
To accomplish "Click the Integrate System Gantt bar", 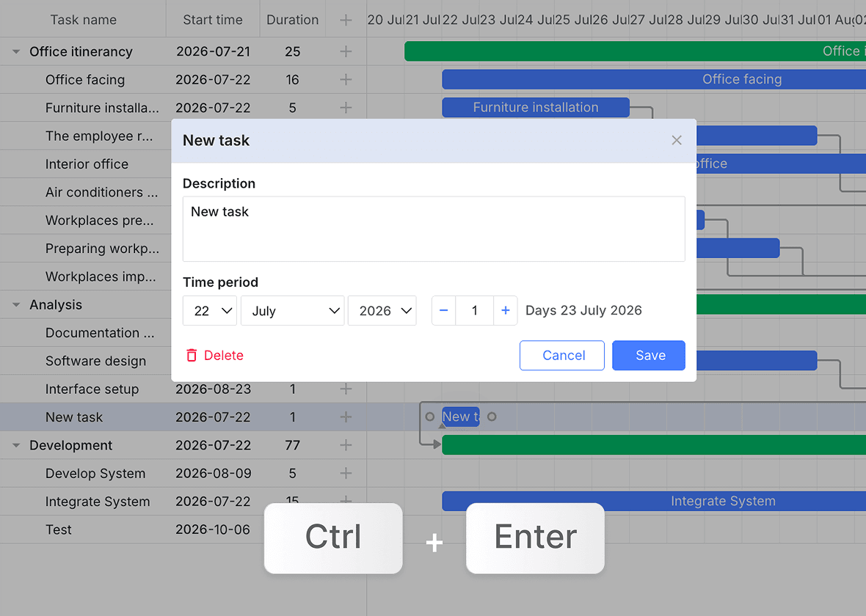I will pos(654,501).
